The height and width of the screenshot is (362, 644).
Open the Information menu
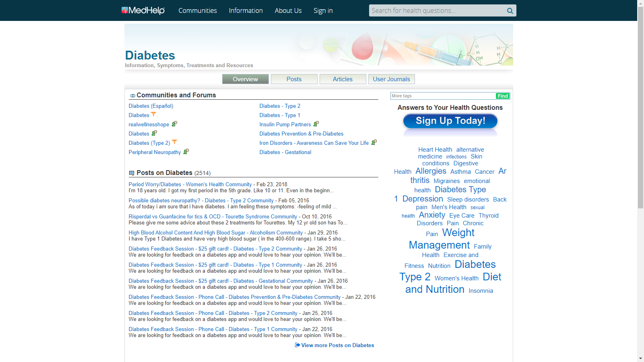point(246,10)
